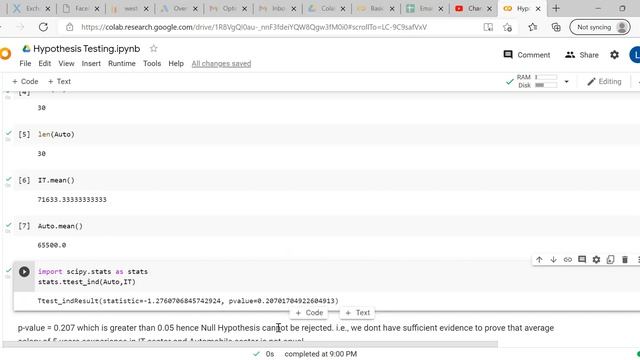The width and height of the screenshot is (640, 360).
Task: View site information lock icon
Action: 70,27
